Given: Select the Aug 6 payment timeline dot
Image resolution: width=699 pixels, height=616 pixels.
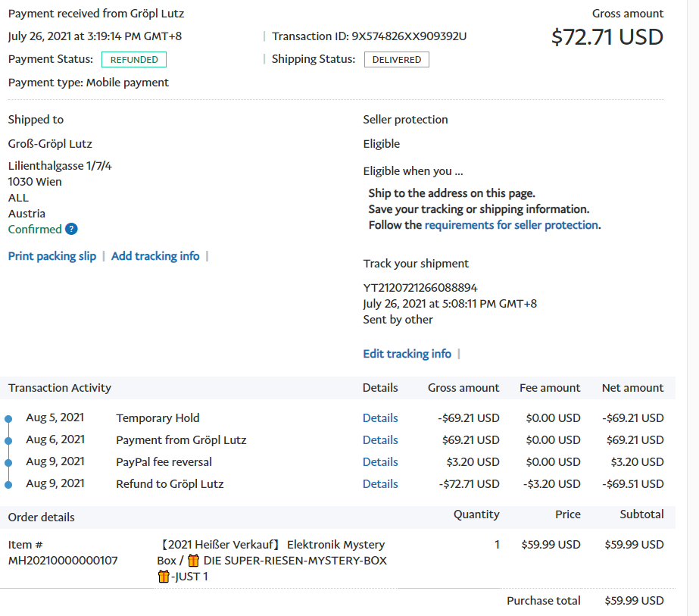Looking at the screenshot, I should pyautogui.click(x=8, y=441).
